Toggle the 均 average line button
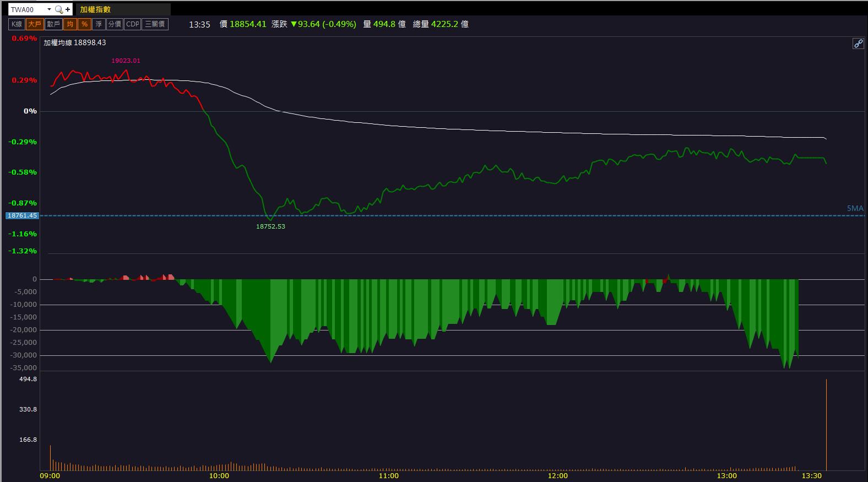Image resolution: width=868 pixels, height=482 pixels. (70, 24)
